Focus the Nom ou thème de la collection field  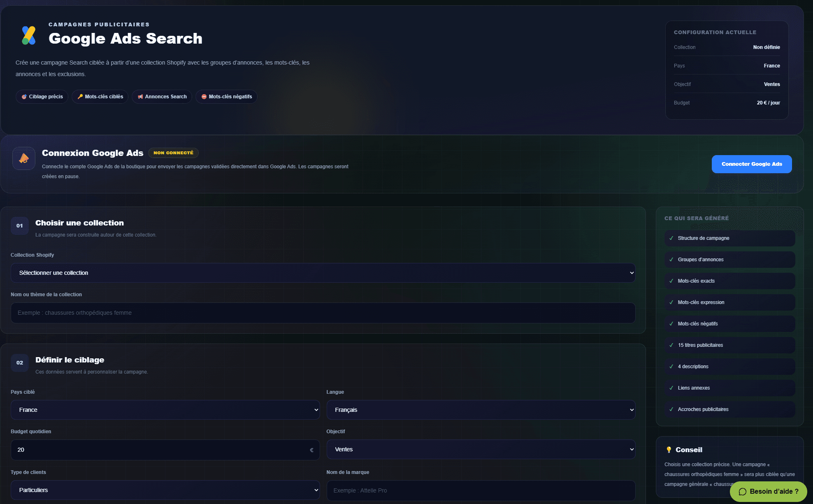click(x=323, y=313)
